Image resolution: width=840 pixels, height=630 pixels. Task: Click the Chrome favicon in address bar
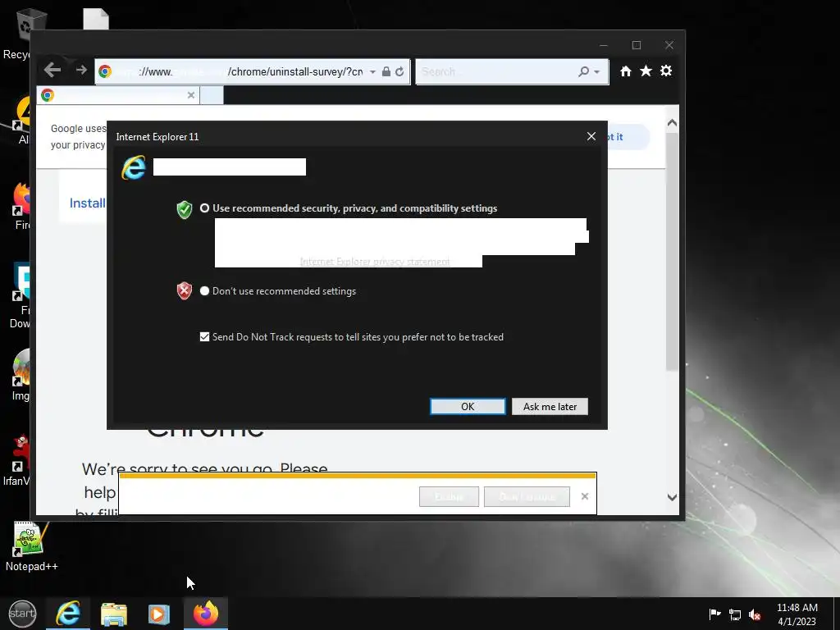point(105,71)
